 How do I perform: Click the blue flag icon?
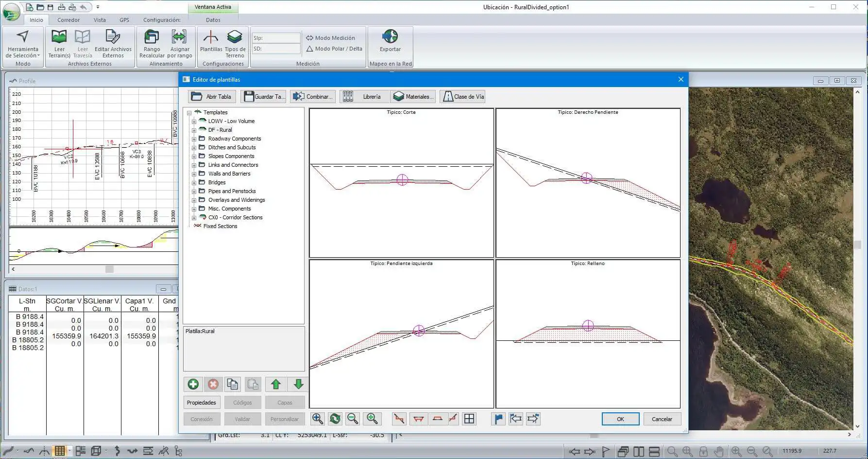498,419
